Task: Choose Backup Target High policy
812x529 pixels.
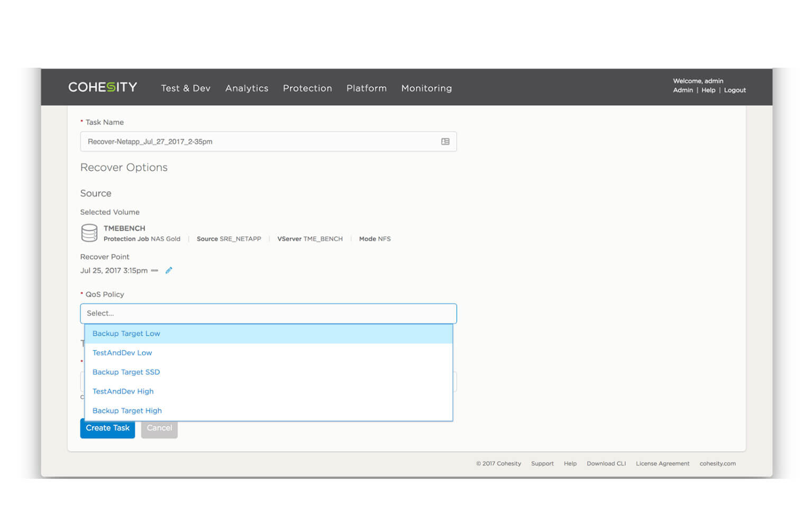Action: coord(127,411)
